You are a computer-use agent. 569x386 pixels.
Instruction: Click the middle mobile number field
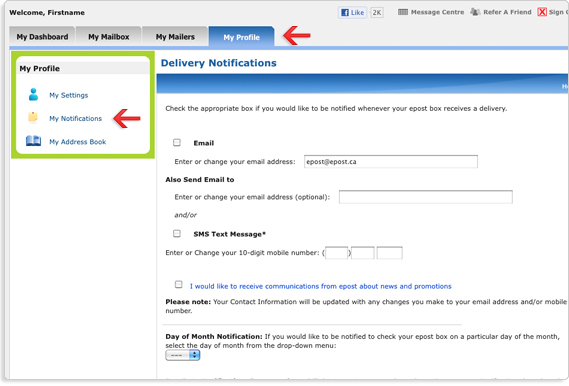coord(363,253)
